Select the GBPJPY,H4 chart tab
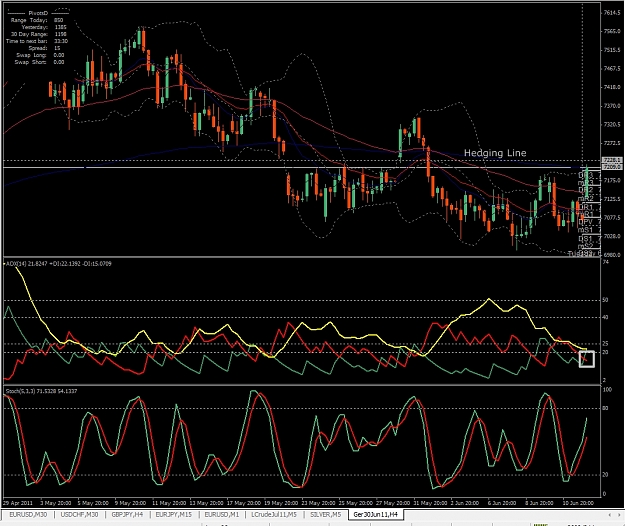Viewport: 625px width, 526px height. tap(127, 514)
